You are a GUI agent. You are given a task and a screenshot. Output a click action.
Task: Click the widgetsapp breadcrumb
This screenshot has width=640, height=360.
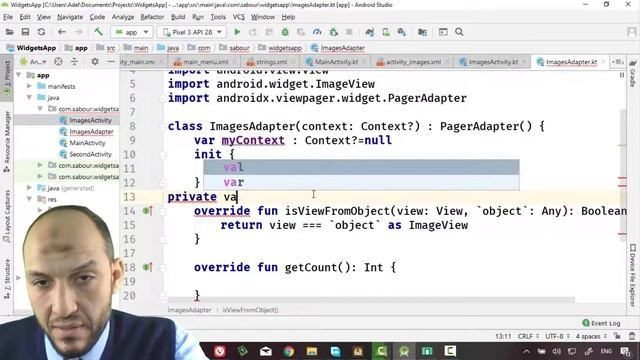pyautogui.click(x=280, y=48)
